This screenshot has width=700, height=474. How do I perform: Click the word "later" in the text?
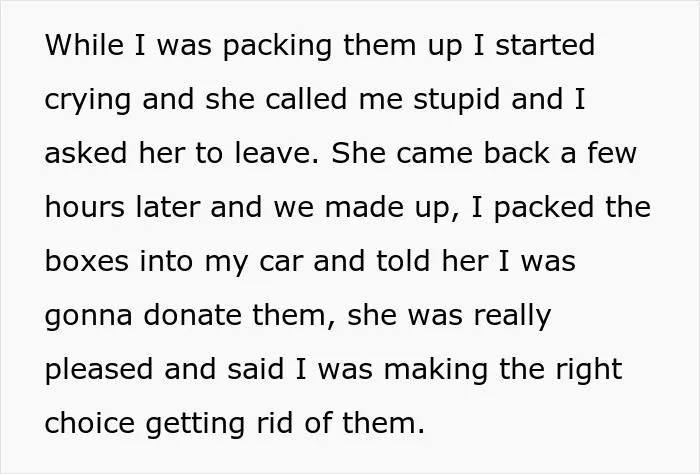[168, 207]
